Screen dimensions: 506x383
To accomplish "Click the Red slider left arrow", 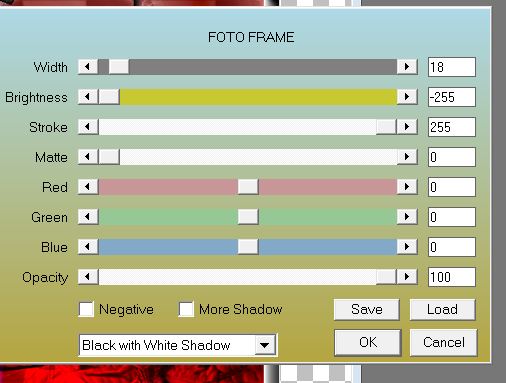I will 88,187.
